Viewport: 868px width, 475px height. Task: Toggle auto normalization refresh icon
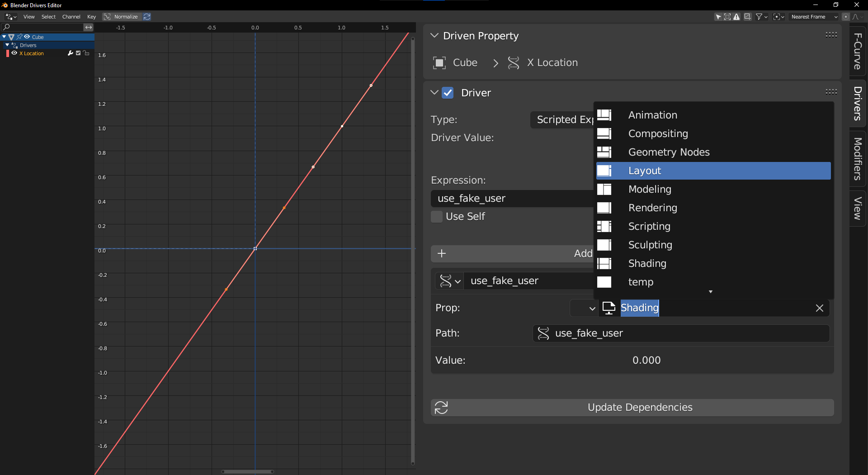[x=147, y=17]
